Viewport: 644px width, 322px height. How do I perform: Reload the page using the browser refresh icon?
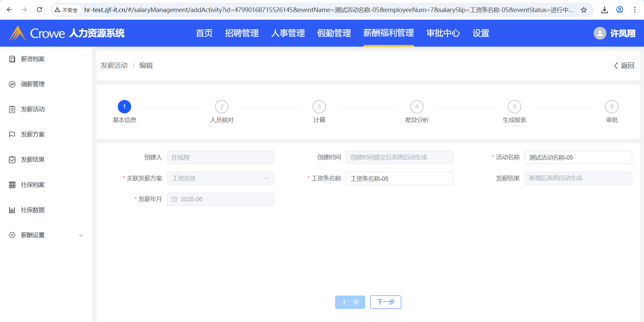[x=39, y=10]
